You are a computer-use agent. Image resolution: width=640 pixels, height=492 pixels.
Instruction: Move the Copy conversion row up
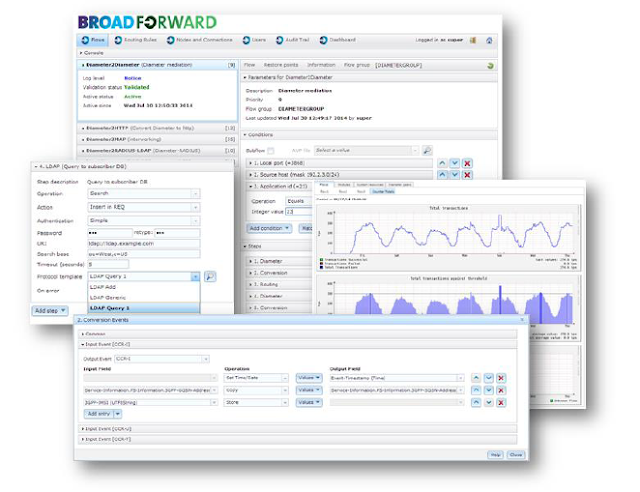click(x=476, y=390)
